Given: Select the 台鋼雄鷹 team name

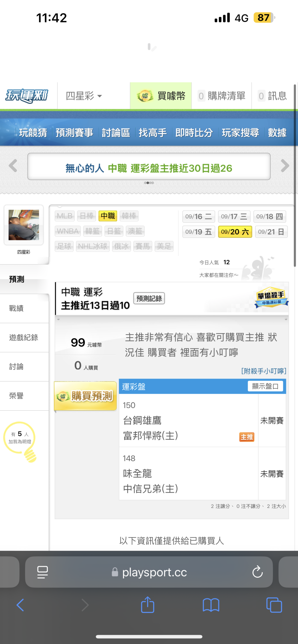Looking at the screenshot, I should click(x=142, y=421).
